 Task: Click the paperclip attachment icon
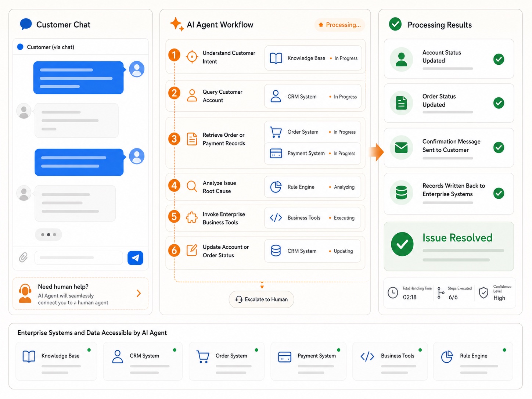[x=23, y=258]
